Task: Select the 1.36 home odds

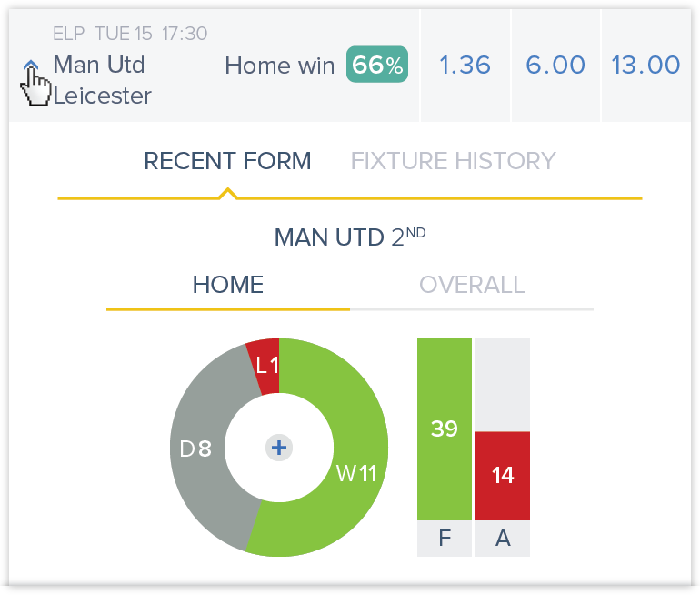Action: (465, 66)
